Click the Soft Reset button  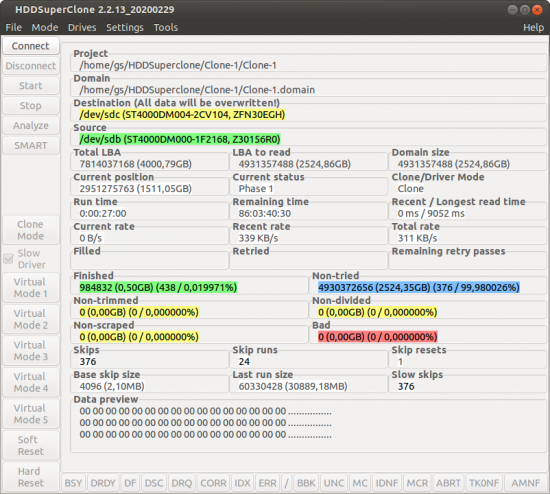pyautogui.click(x=31, y=446)
